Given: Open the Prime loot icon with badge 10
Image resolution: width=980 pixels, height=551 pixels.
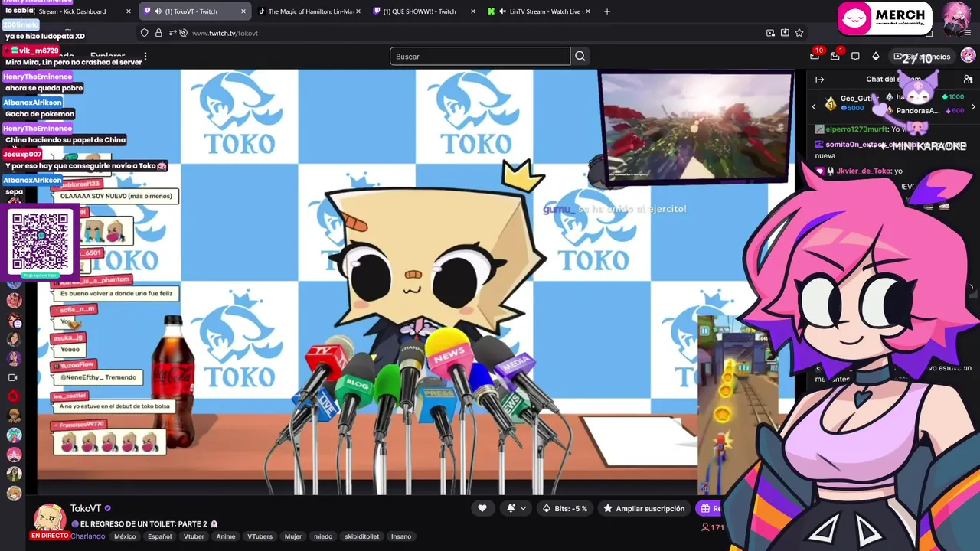Looking at the screenshot, I should (815, 56).
